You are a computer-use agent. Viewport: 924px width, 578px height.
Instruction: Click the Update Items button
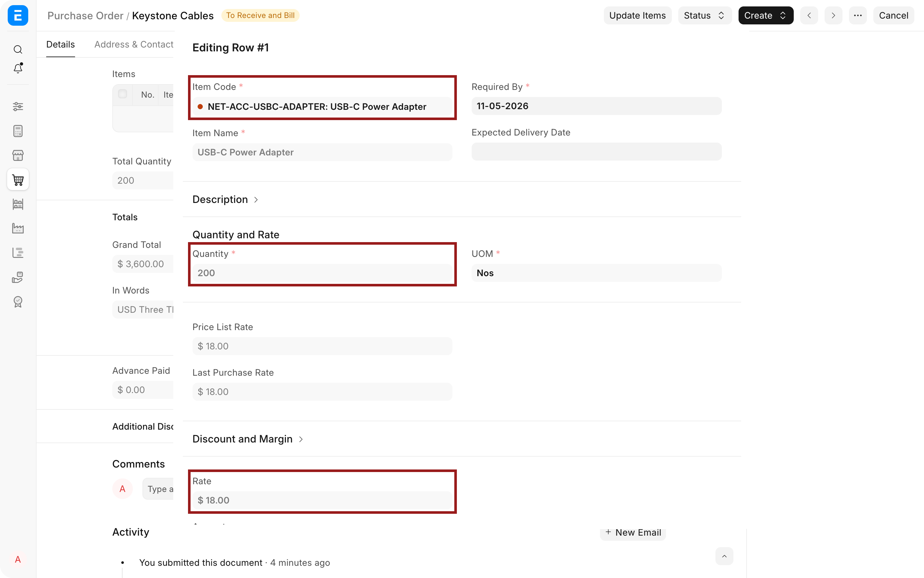coord(637,16)
